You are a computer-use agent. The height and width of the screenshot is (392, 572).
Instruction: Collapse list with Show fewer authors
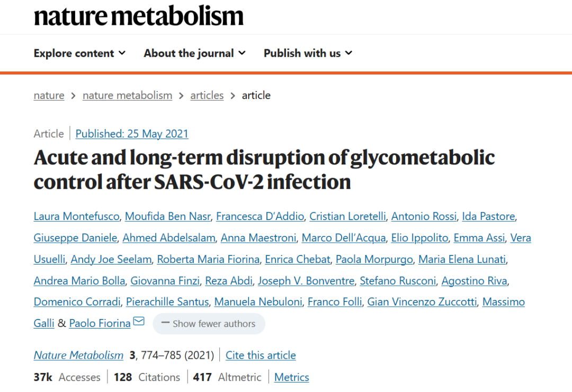click(209, 324)
